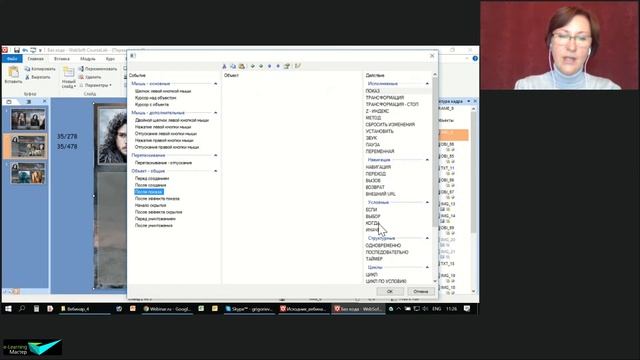Click the cut icon in the dialog toolbar
This screenshot has width=640, height=360.
pyautogui.click(x=224, y=66)
